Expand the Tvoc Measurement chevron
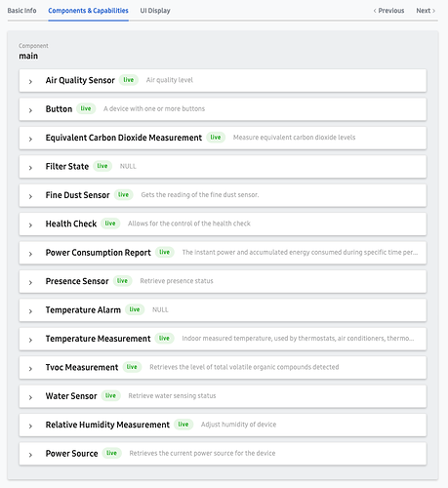The width and height of the screenshot is (448, 488). click(30, 368)
